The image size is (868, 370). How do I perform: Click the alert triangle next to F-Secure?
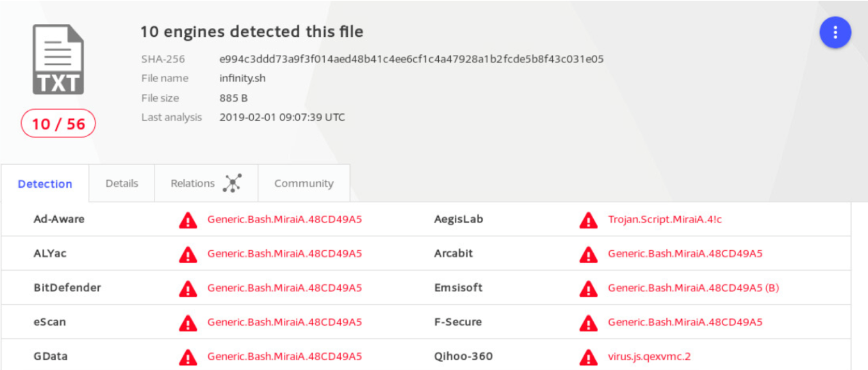[589, 322]
